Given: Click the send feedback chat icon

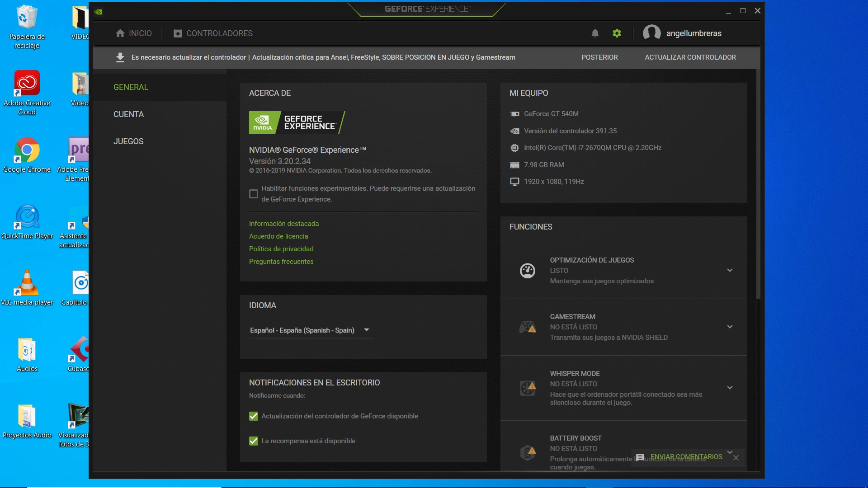Looking at the screenshot, I should click(x=640, y=457).
